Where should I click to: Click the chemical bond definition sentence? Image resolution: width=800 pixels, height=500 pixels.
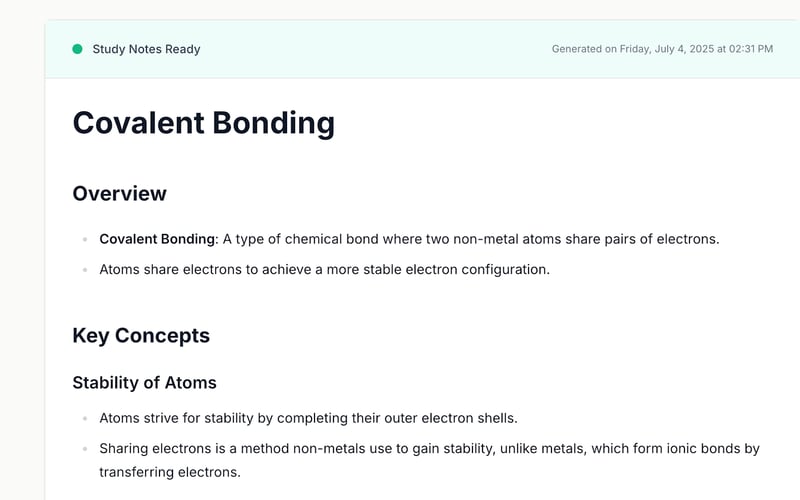(x=470, y=239)
